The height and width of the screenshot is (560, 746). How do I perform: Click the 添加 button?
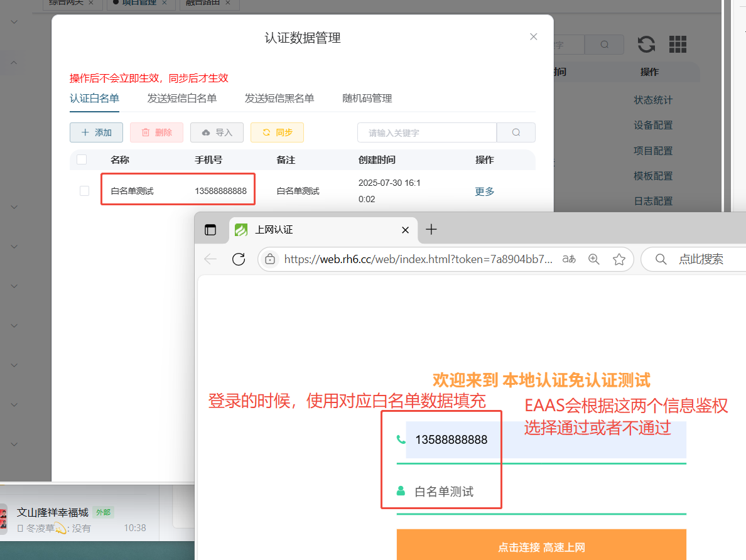click(x=96, y=132)
